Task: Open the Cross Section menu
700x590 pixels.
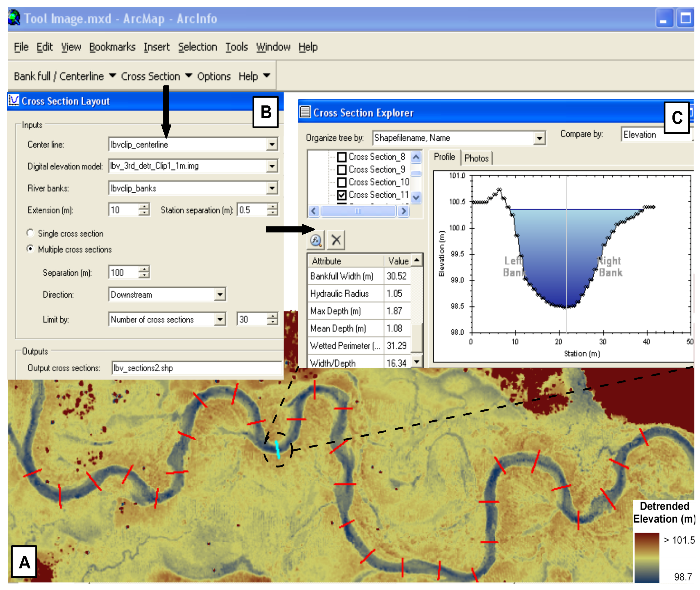Action: 151,76
